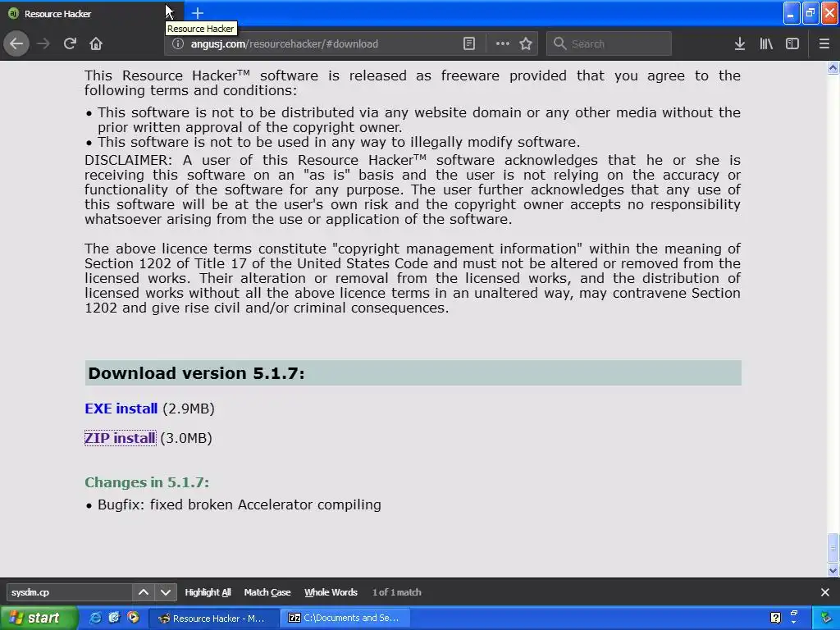840x630 pixels.
Task: Show the browser sidebar
Action: 792,44
